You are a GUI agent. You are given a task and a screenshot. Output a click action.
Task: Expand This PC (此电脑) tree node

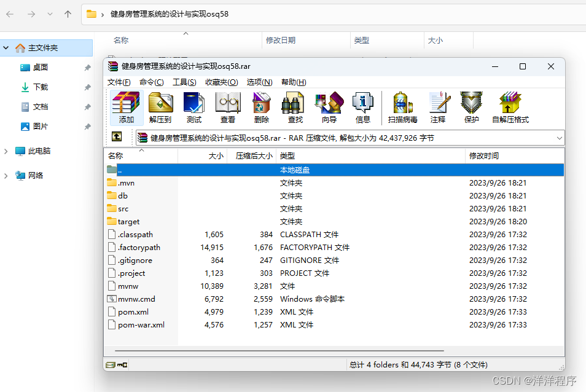[x=6, y=151]
